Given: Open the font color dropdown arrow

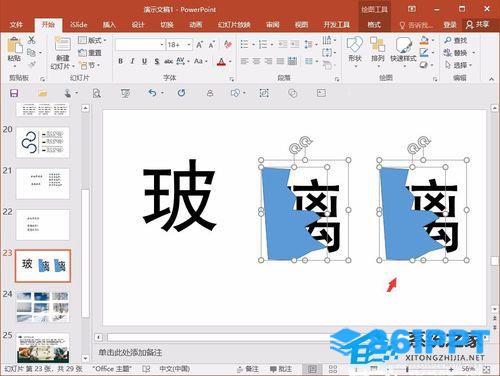Looking at the screenshot, I should (x=230, y=62).
